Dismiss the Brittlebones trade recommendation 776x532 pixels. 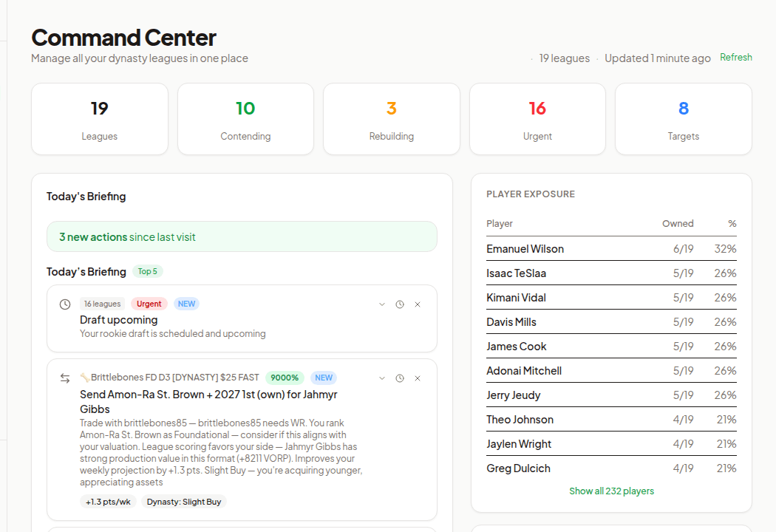tap(418, 378)
